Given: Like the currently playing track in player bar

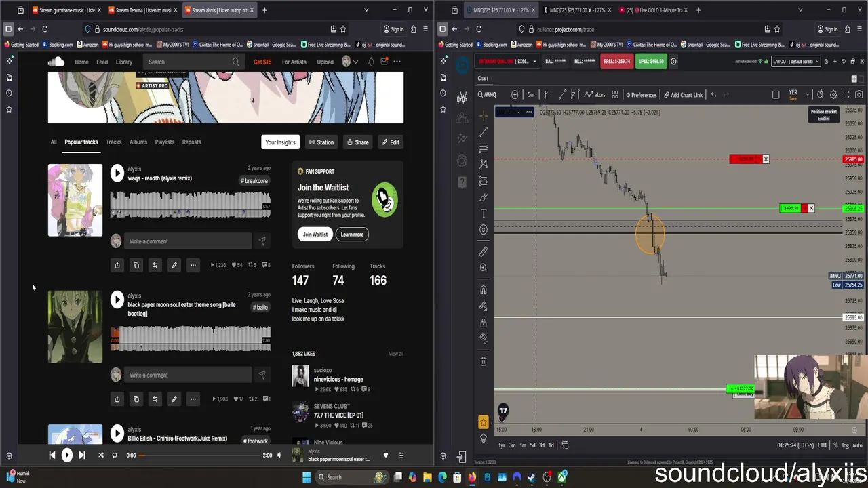Looking at the screenshot, I should coord(386,455).
